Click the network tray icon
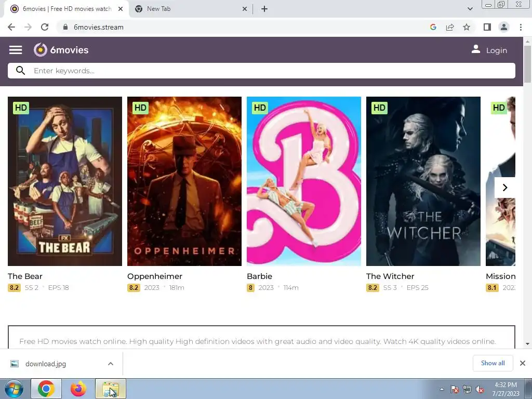532x399 pixels. [467, 389]
